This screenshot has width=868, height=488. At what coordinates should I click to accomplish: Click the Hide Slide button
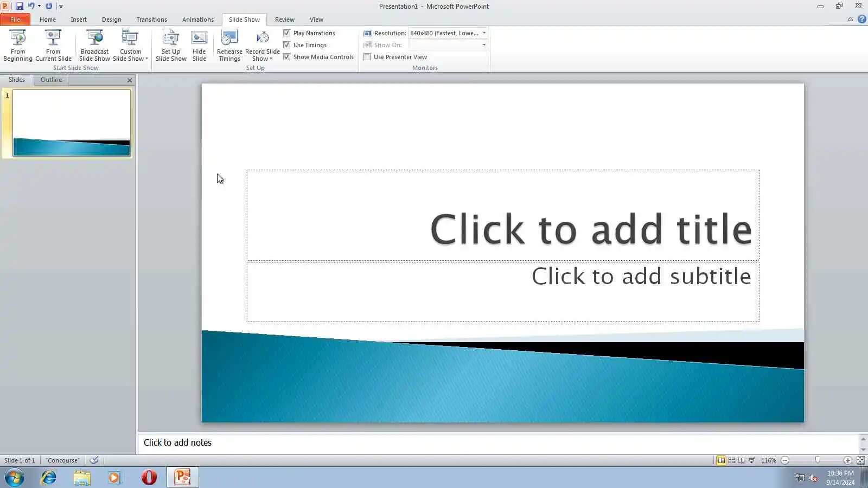pyautogui.click(x=199, y=46)
